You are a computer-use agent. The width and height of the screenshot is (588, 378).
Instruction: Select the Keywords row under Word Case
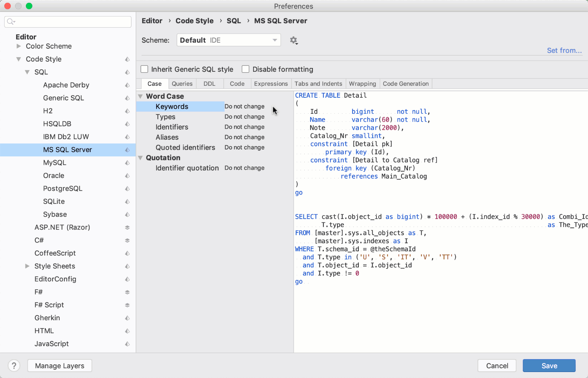(172, 106)
